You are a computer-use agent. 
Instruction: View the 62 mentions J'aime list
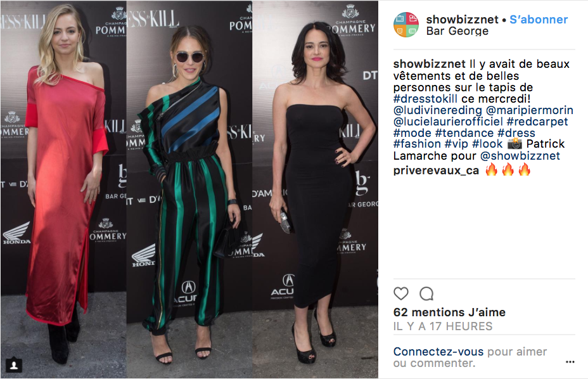449,312
